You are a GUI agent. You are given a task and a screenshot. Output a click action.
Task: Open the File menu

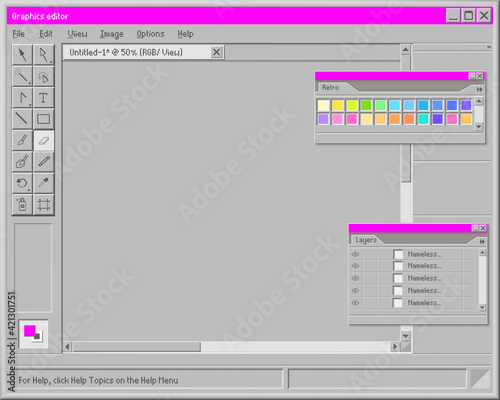click(19, 34)
